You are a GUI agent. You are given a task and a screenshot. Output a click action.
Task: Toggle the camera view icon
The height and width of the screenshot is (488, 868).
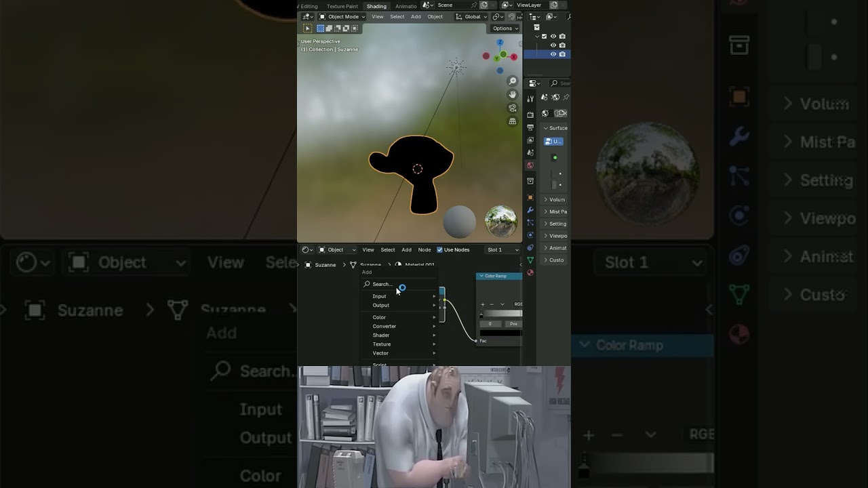click(513, 108)
